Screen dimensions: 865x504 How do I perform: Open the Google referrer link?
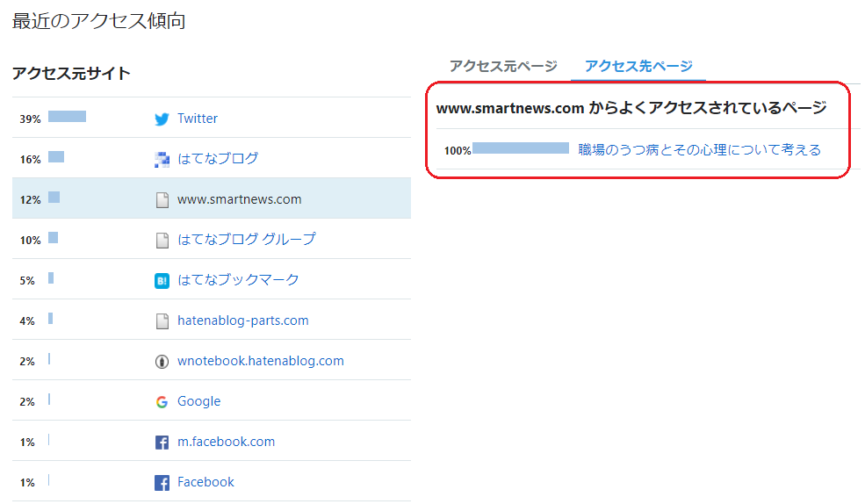coord(198,401)
